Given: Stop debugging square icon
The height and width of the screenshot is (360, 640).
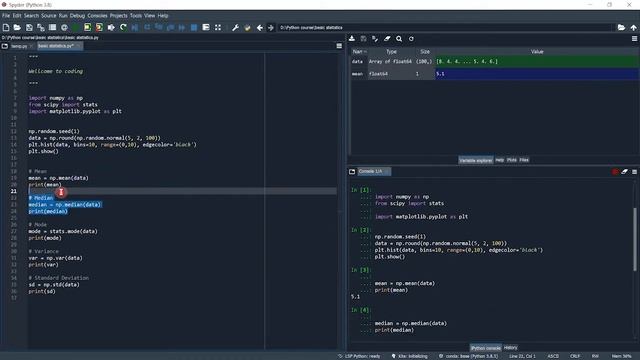Looking at the screenshot, I should pos(194,27).
